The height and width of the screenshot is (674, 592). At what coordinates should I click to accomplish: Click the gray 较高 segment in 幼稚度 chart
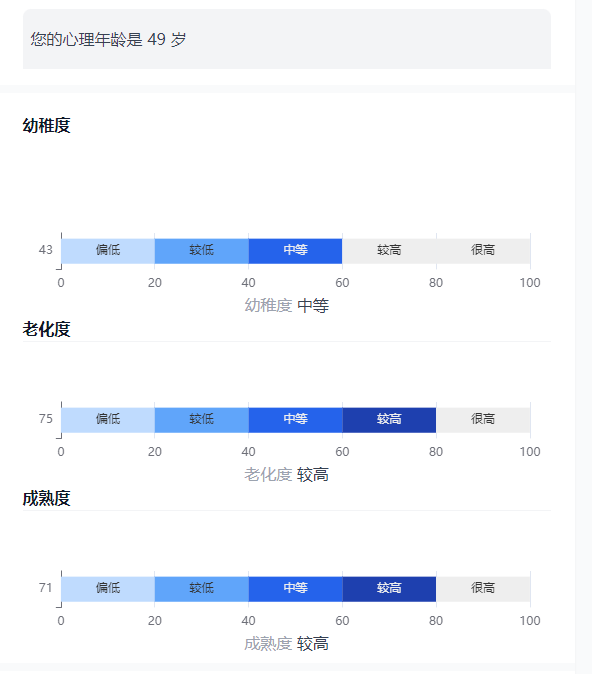(389, 251)
